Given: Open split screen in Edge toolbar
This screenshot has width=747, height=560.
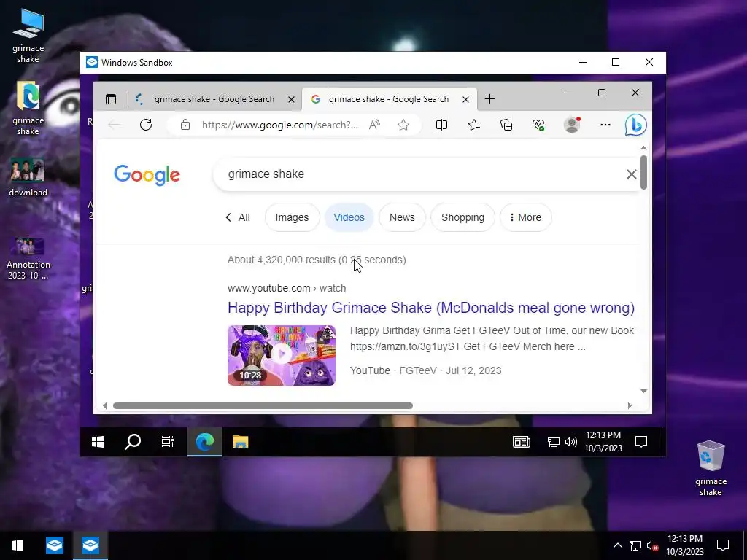Looking at the screenshot, I should 441,125.
